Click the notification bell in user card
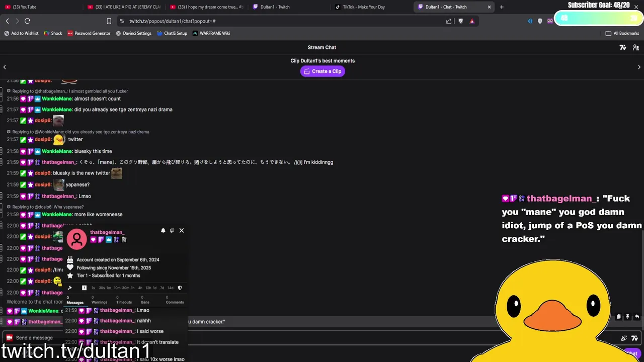Screen dimensions: 644x362 [163, 230]
